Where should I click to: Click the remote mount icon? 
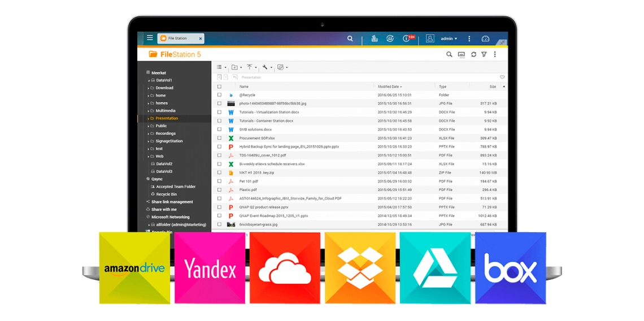point(281,67)
